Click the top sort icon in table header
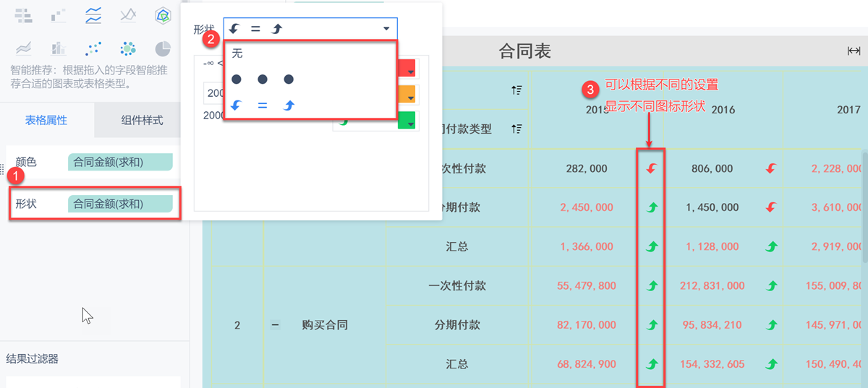Image resolution: width=868 pixels, height=388 pixels. coord(516,90)
